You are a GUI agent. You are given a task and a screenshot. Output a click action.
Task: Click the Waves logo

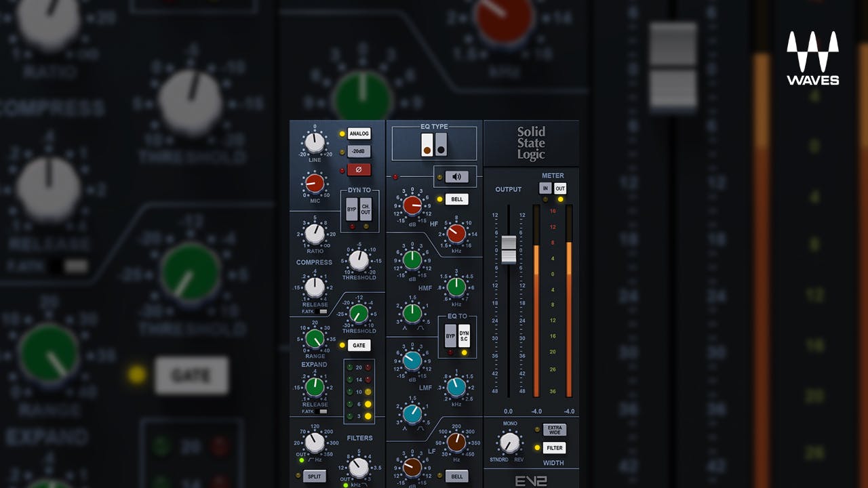click(813, 59)
